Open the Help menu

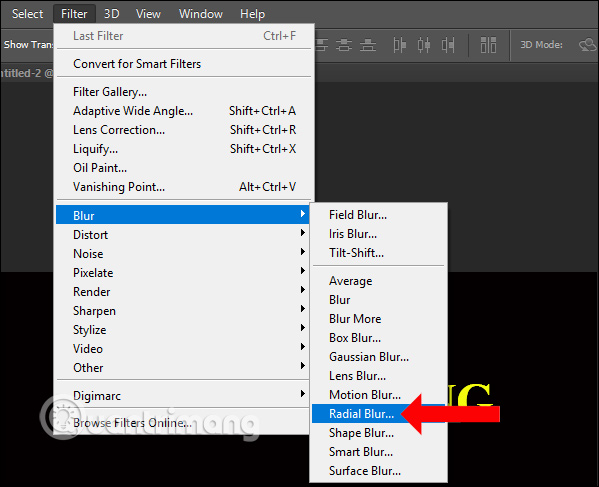253,14
